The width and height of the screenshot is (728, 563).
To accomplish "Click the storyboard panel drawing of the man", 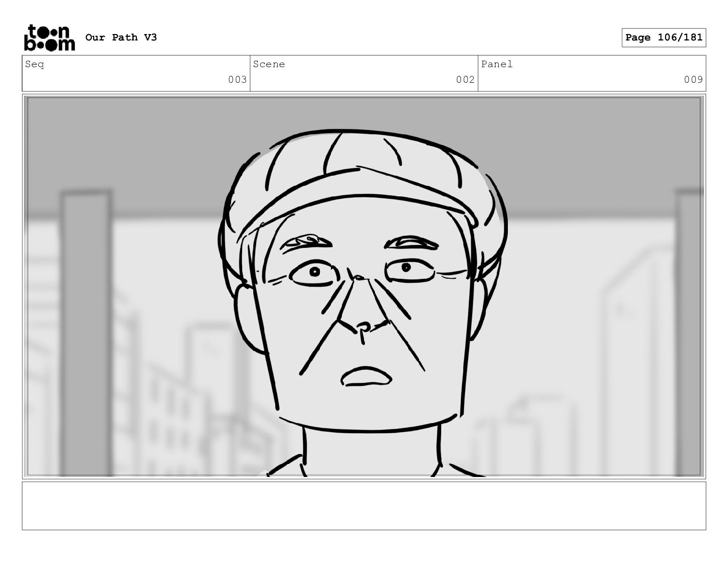I will click(364, 287).
